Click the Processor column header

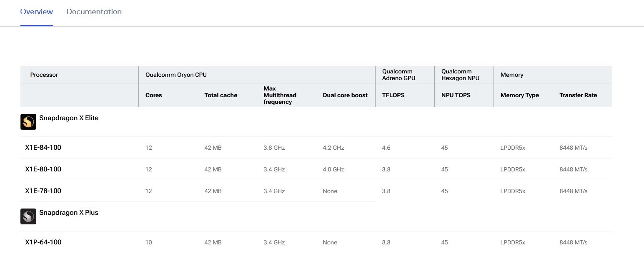tap(44, 75)
